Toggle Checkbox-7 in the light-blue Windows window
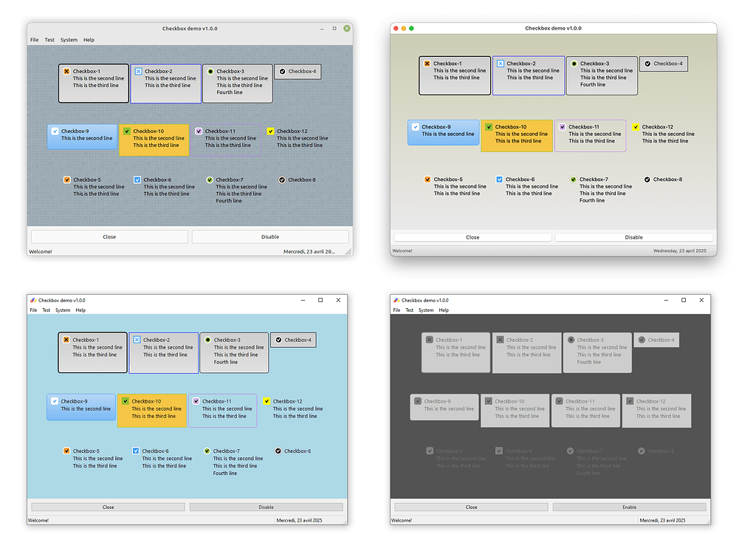This screenshot has height=557, width=756. [x=207, y=451]
